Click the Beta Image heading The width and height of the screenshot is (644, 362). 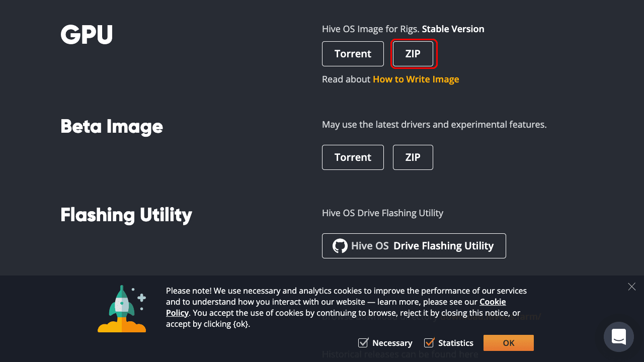pyautogui.click(x=112, y=126)
